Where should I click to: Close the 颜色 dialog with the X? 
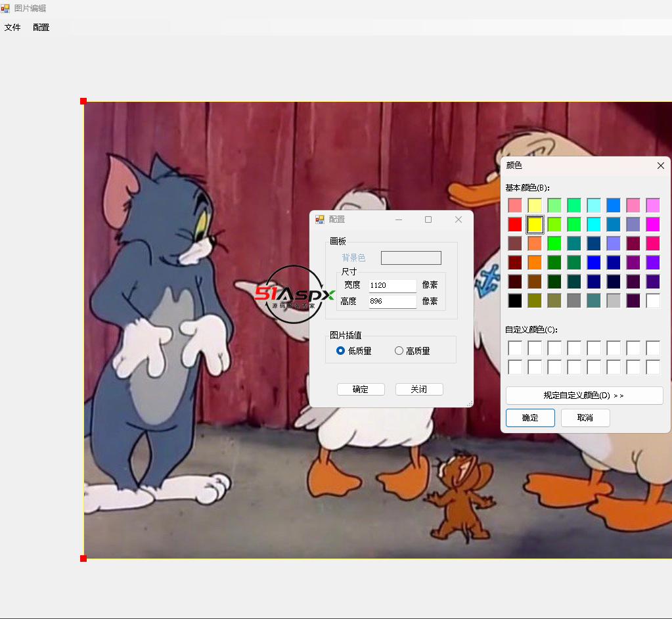click(x=660, y=166)
